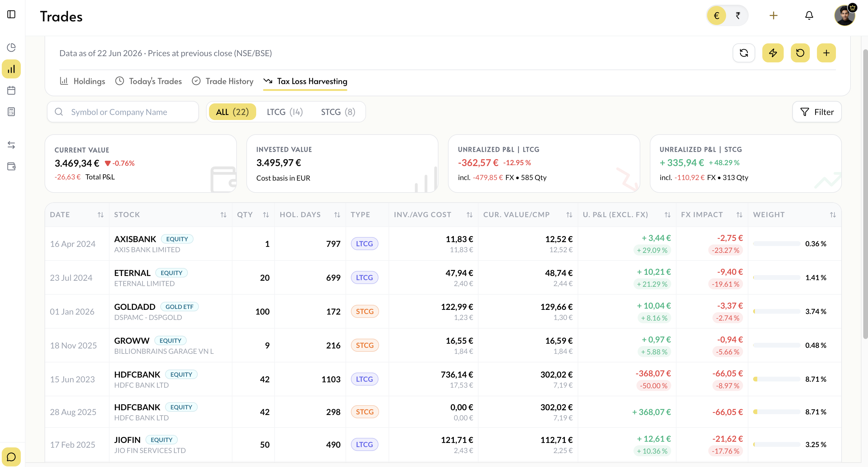Focus the Symbol or Company Name search
This screenshot has width=868, height=467.
(123, 112)
